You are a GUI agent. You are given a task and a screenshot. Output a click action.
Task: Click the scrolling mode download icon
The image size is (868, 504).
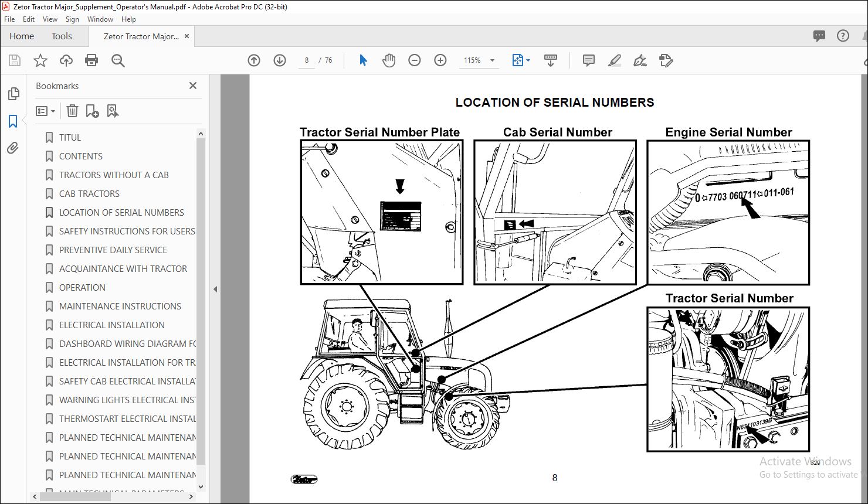click(x=551, y=60)
